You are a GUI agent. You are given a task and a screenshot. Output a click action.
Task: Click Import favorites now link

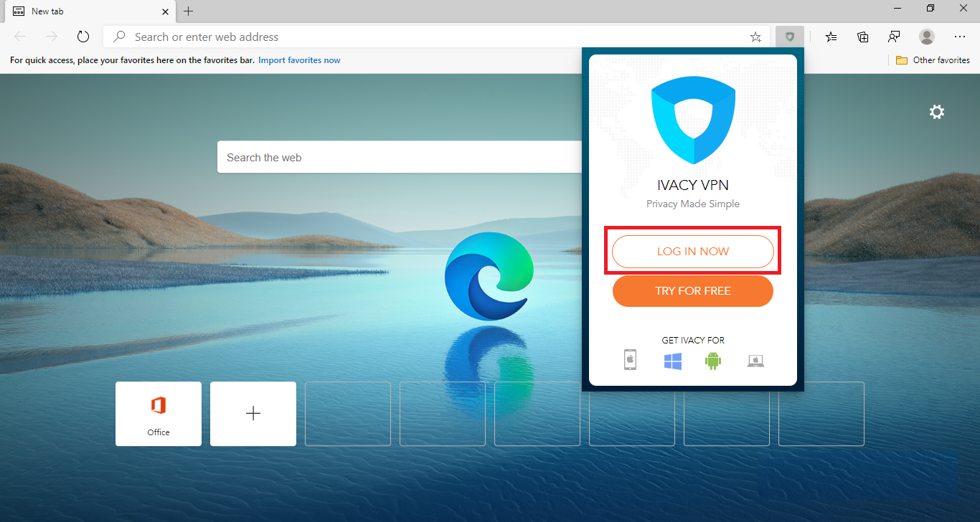(299, 60)
